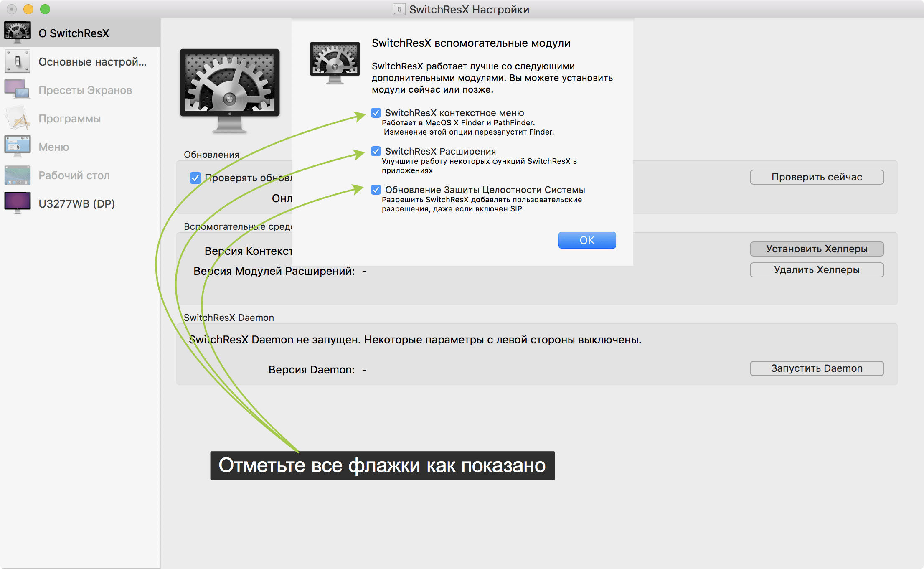The image size is (924, 569).
Task: Click the Пресеты Экранов sidebar icon
Action: (x=18, y=89)
